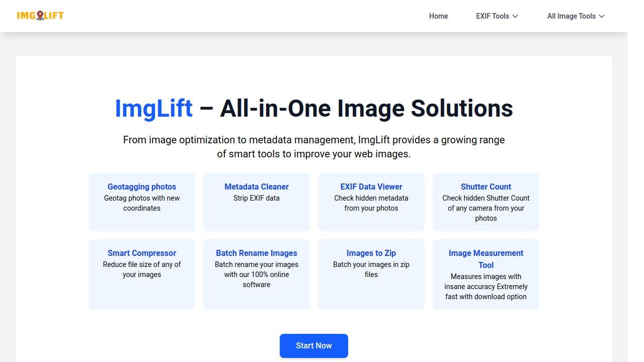Click 'Geotag photos with new coordinates' text
The image size is (644, 362).
(x=142, y=203)
